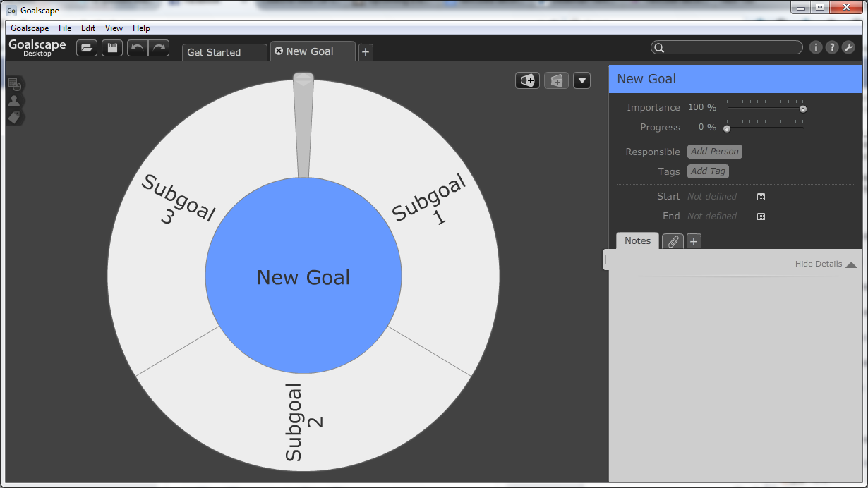Viewport: 868px width, 488px height.
Task: Add a neighbor goal using the grayed icon
Action: pyautogui.click(x=556, y=80)
